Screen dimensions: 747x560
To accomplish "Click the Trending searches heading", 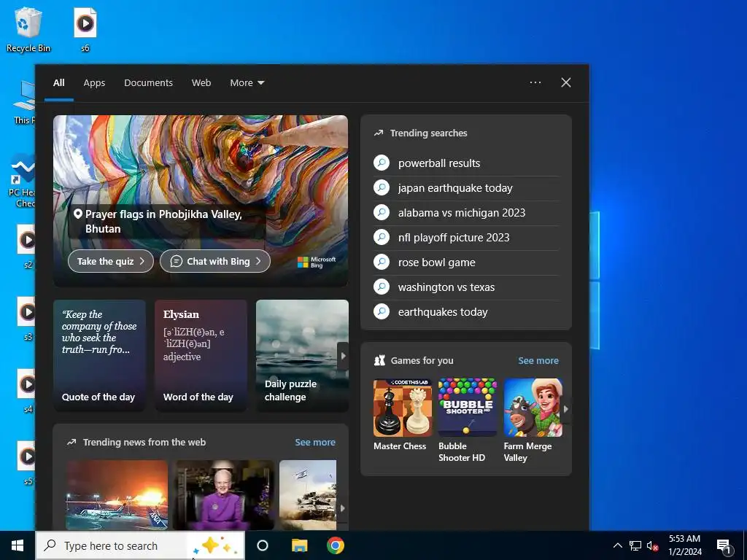I will pyautogui.click(x=429, y=133).
